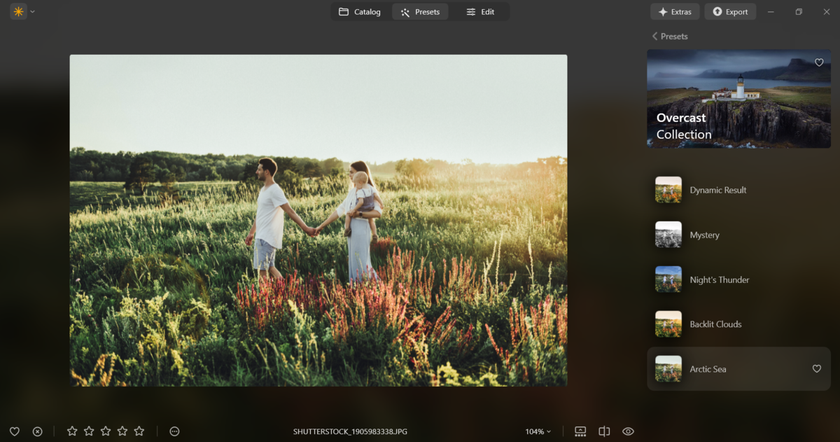Switch to the Edit tab
The height and width of the screenshot is (442, 840).
point(480,12)
